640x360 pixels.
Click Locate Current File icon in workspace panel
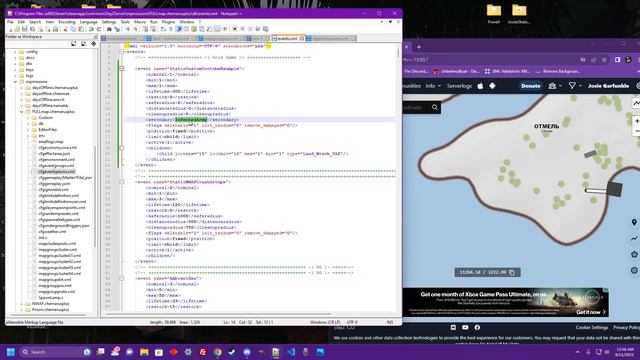[93, 44]
